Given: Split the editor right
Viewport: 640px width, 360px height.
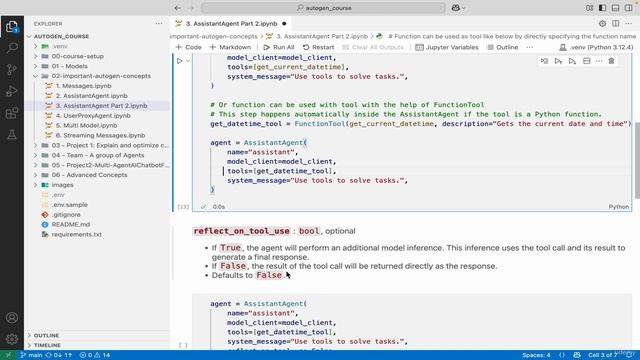Looking at the screenshot, I should [x=616, y=24].
